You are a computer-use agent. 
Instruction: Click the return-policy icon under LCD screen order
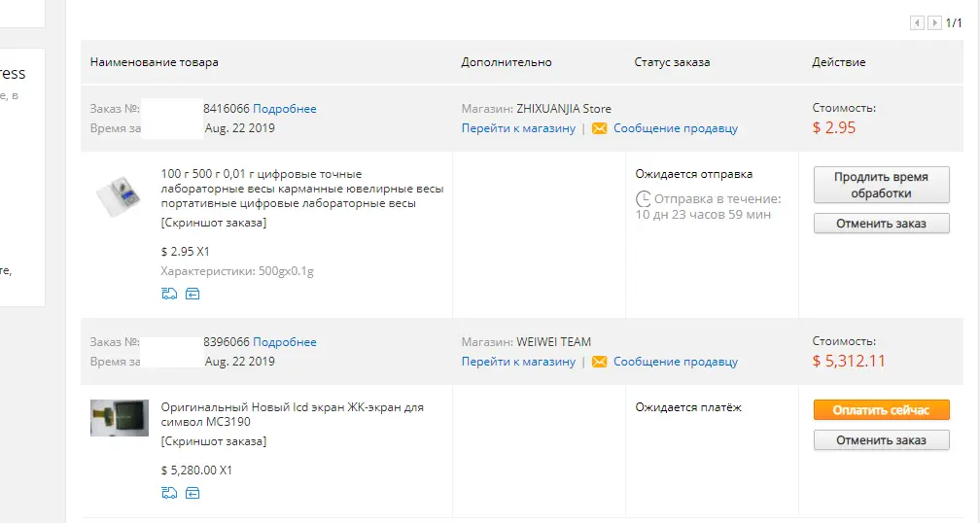click(x=192, y=493)
